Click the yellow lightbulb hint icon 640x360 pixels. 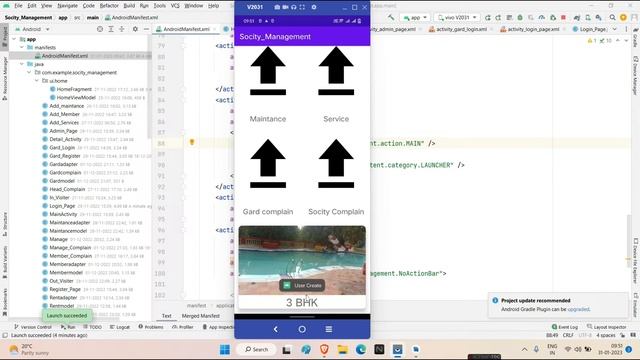pos(192,142)
